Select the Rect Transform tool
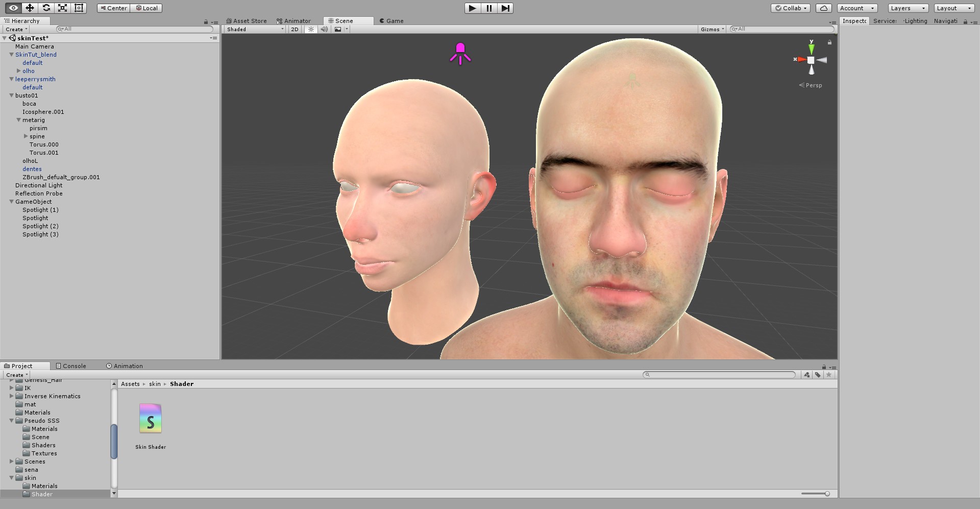The image size is (980, 509). [x=79, y=8]
